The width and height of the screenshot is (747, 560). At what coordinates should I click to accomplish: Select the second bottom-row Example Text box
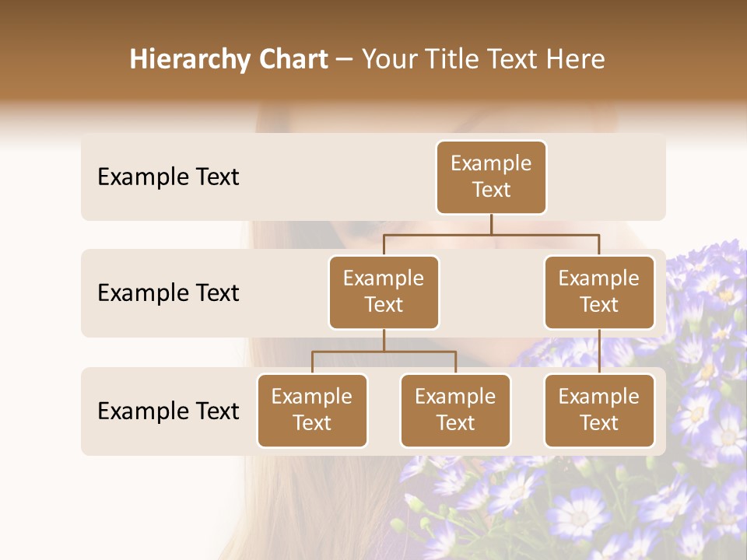pyautogui.click(x=455, y=411)
